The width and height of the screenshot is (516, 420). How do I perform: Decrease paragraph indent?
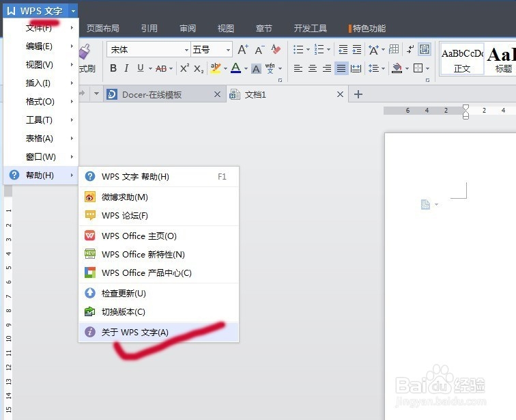click(x=343, y=49)
